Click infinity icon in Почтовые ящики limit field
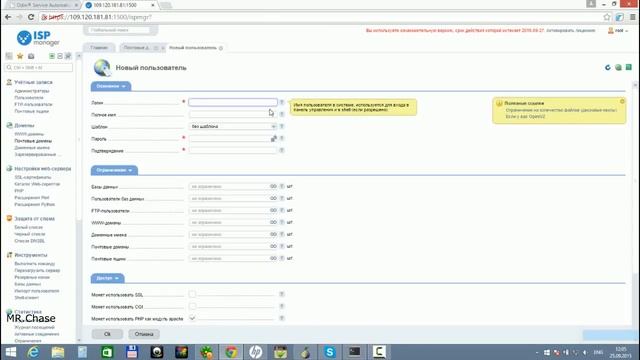 pos(273,258)
